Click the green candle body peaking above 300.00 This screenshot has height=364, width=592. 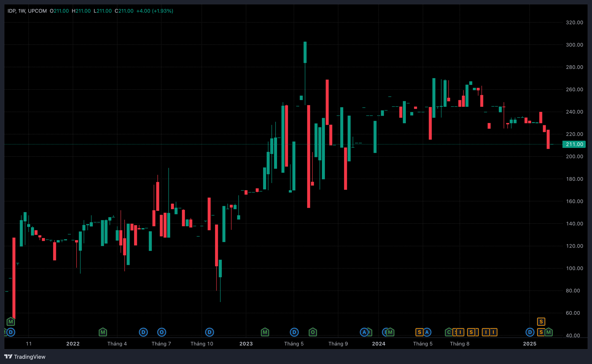point(305,52)
